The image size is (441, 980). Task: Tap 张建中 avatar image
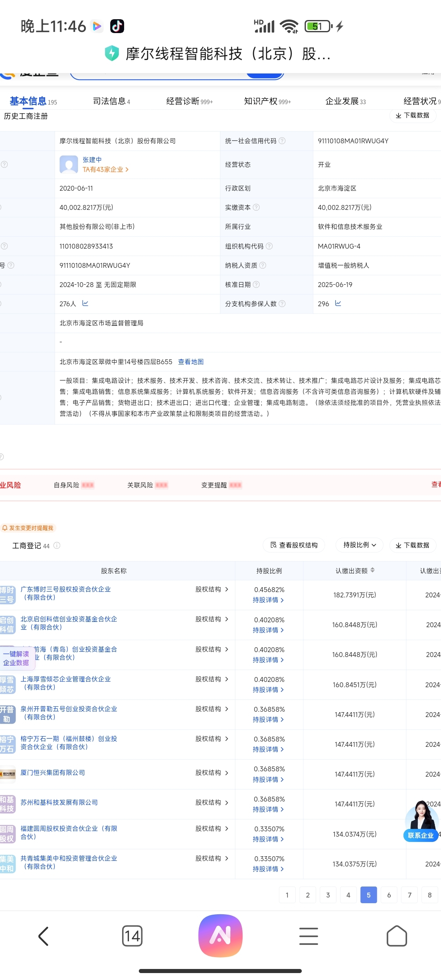[69, 165]
